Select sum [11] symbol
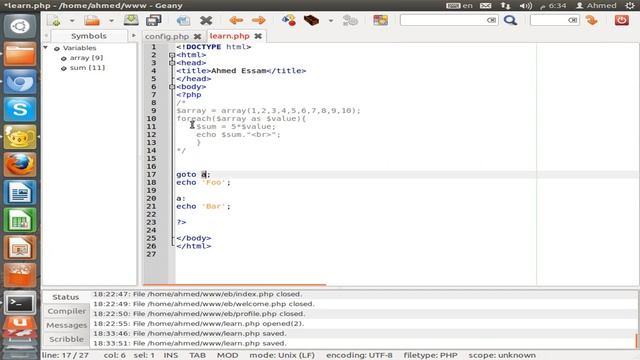This screenshot has height=360, width=640. tap(87, 68)
